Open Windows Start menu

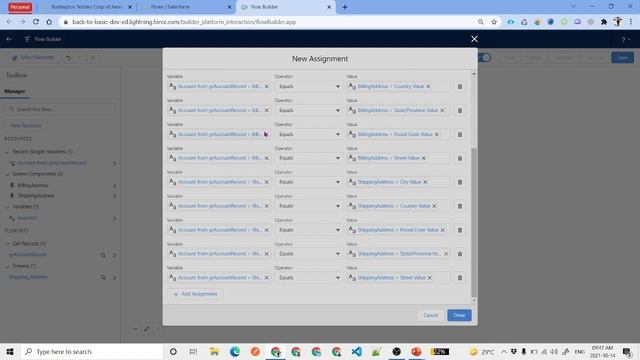10,351
